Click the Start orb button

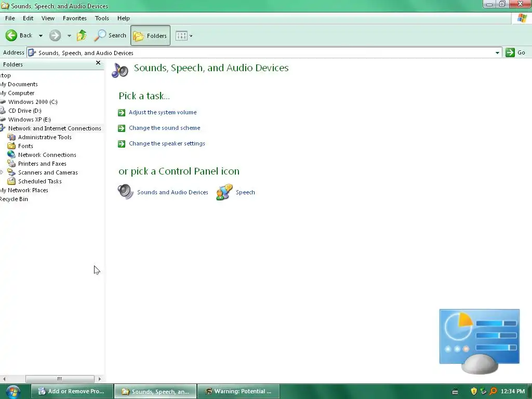12,392
